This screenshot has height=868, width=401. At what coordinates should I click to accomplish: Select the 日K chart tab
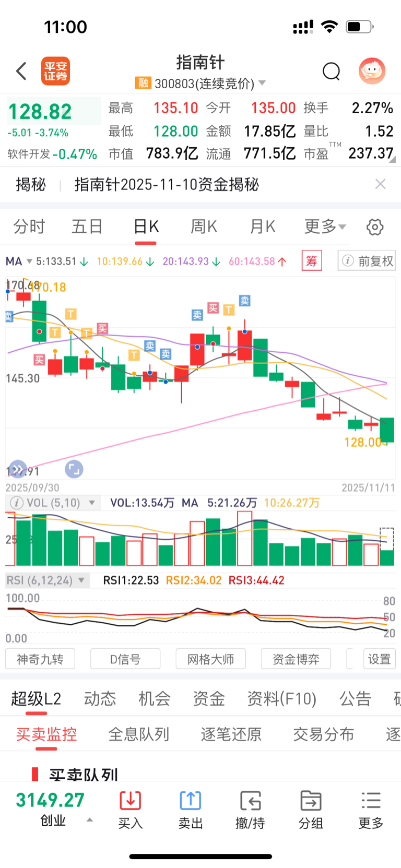point(146,227)
